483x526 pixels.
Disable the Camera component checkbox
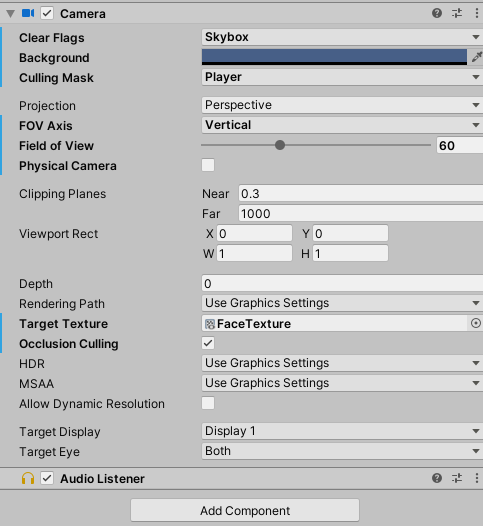click(47, 13)
